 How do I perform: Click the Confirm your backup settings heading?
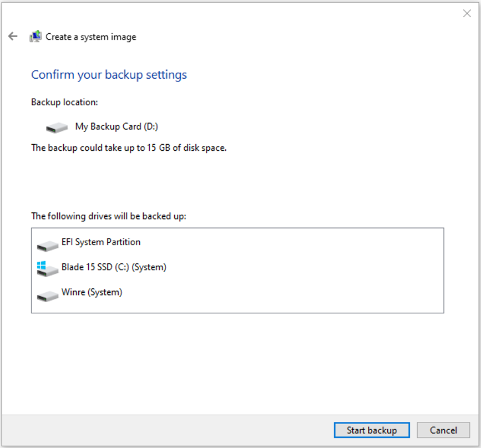(109, 74)
